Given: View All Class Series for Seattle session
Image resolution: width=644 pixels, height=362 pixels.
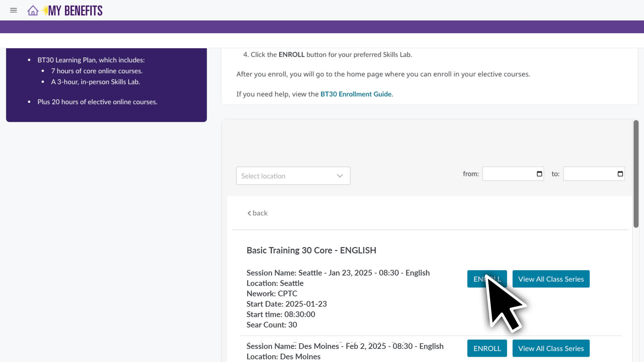Looking at the screenshot, I should [x=551, y=279].
